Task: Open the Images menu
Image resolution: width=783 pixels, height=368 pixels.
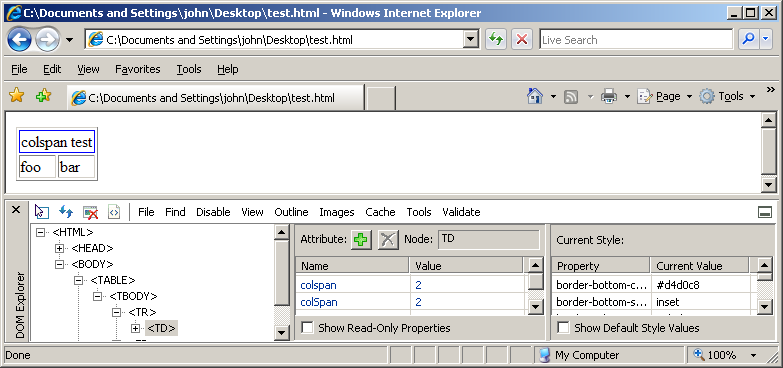Action: [x=337, y=212]
